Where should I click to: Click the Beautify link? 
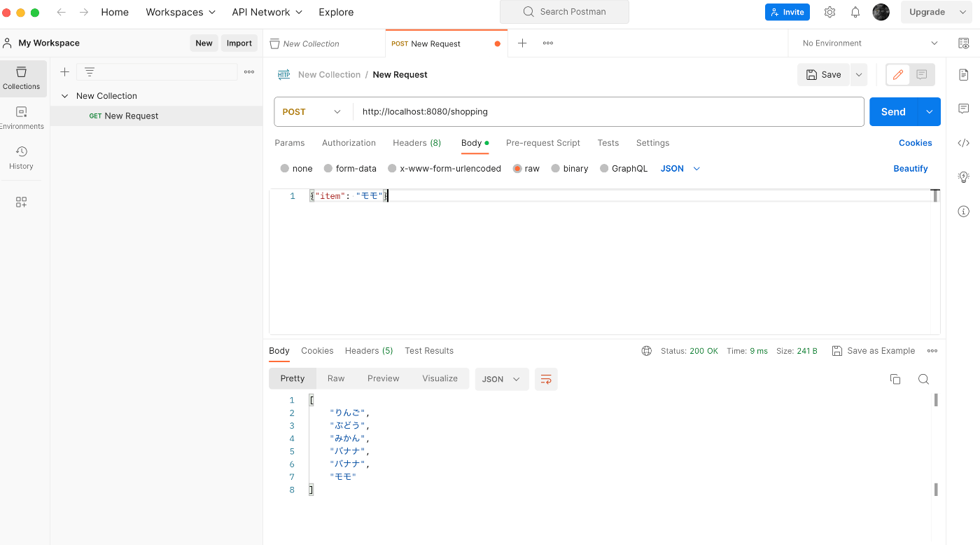(910, 168)
